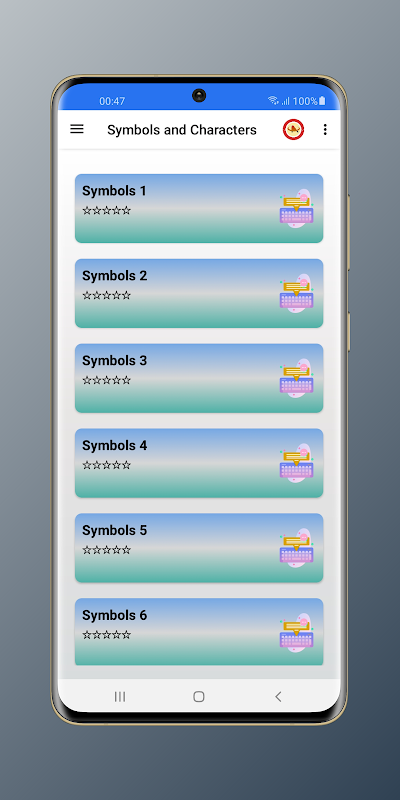Screen dimensions: 400x800
Task: Open the Symbols 6 category
Action: pos(199,632)
